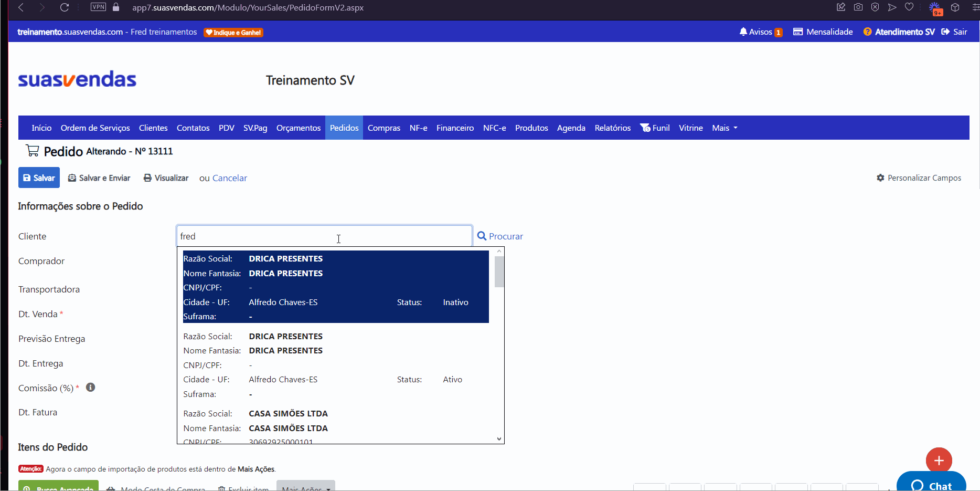The width and height of the screenshot is (980, 491).
Task: Click the Mensalidade card icon
Action: pyautogui.click(x=798, y=32)
